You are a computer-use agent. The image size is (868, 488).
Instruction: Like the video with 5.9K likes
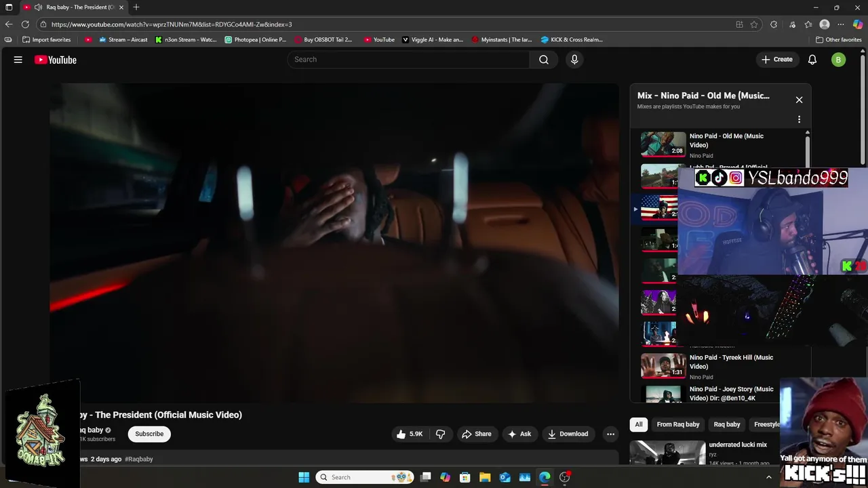pos(410,434)
